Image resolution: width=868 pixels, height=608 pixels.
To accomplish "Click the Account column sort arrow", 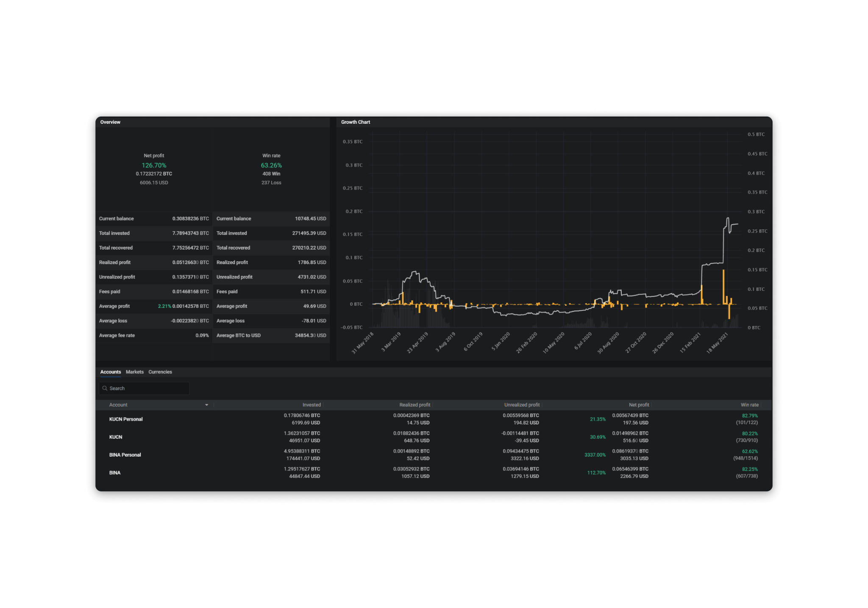I will coord(206,405).
